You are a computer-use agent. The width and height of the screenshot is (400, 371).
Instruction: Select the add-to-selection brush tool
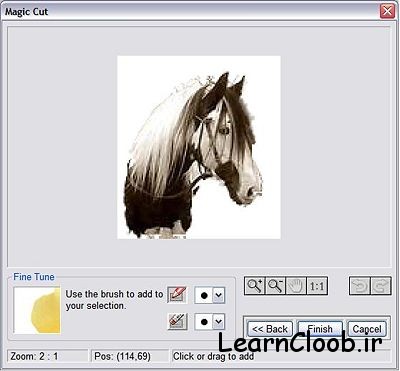177,295
